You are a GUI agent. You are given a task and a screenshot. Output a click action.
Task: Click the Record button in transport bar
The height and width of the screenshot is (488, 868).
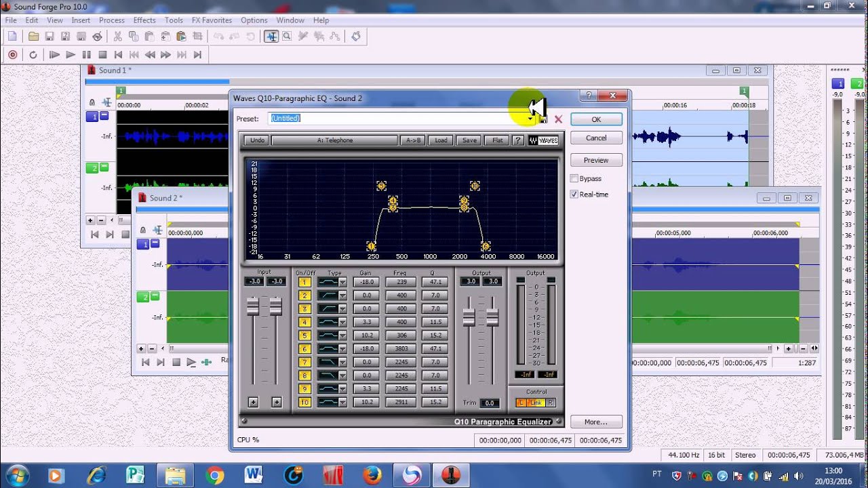pyautogui.click(x=12, y=55)
